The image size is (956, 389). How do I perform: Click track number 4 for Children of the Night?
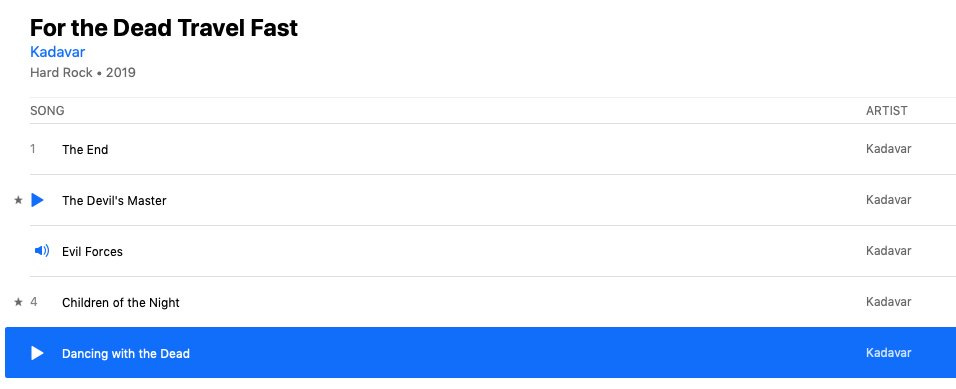click(34, 302)
